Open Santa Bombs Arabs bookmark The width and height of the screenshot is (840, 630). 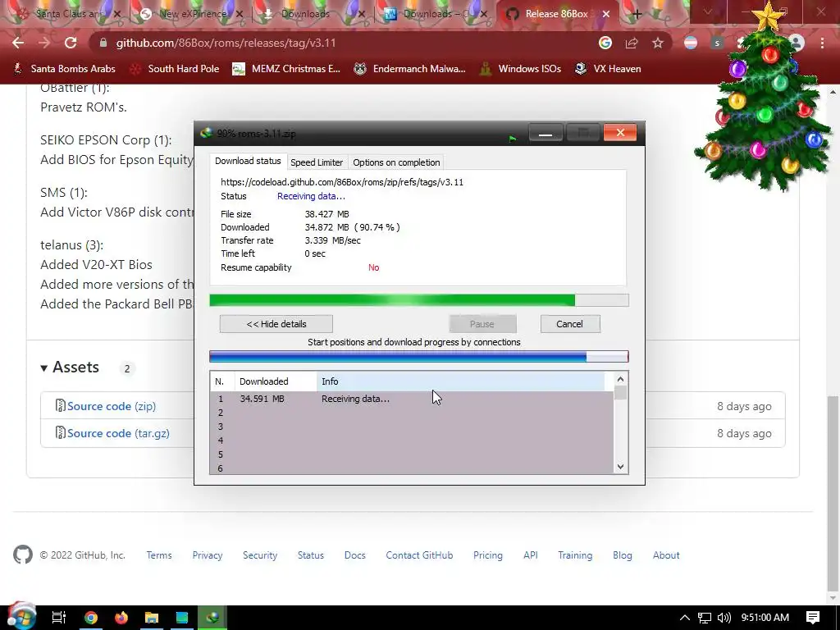64,69
